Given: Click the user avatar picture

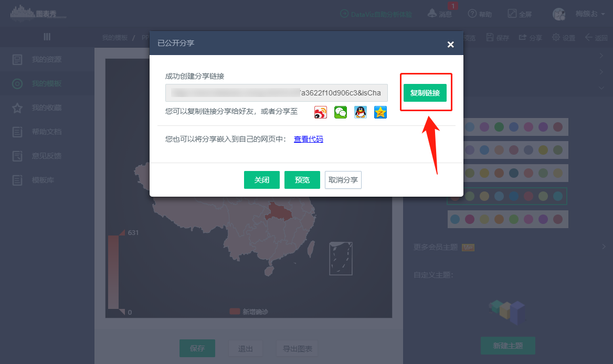Looking at the screenshot, I should [x=558, y=14].
